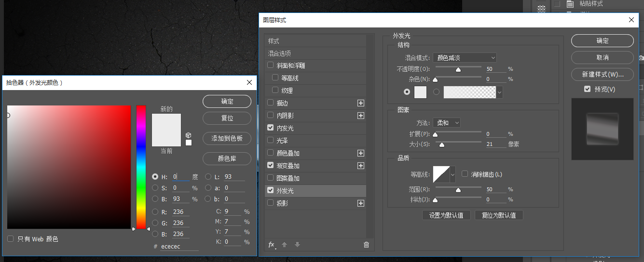This screenshot has height=262, width=644.
Task: Click the small web-safe color square
Action: tap(189, 143)
